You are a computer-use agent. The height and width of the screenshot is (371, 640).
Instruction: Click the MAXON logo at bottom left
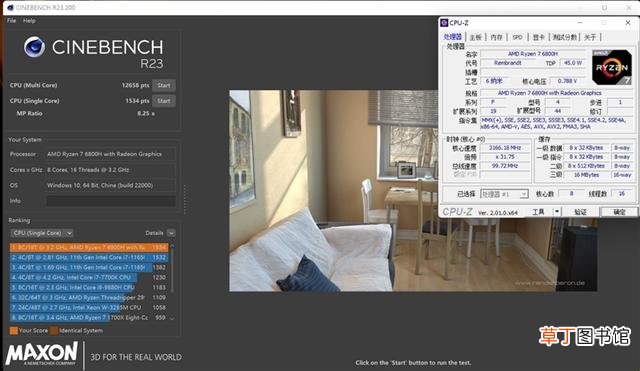[41, 353]
